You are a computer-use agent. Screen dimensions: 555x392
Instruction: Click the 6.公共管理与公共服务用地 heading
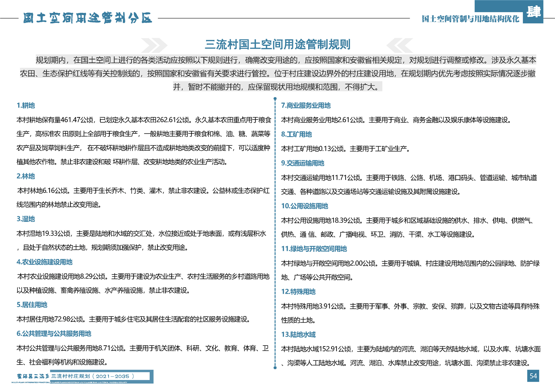point(54,334)
